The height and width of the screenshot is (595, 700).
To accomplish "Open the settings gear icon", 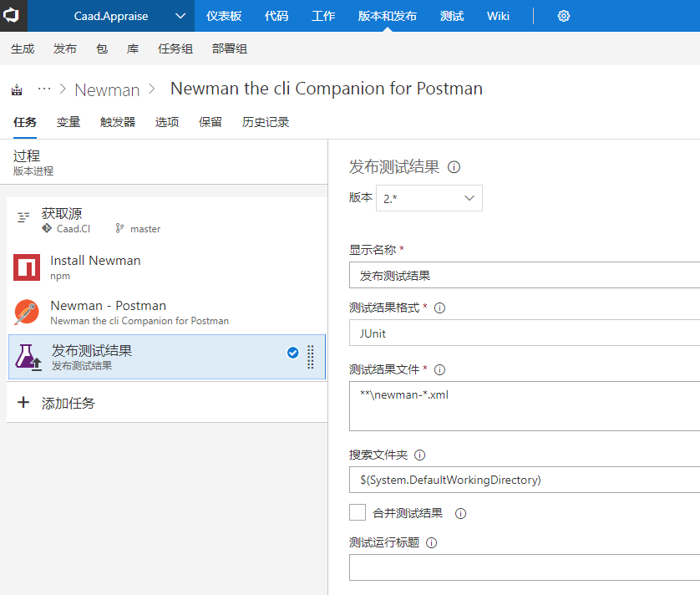I will [563, 16].
